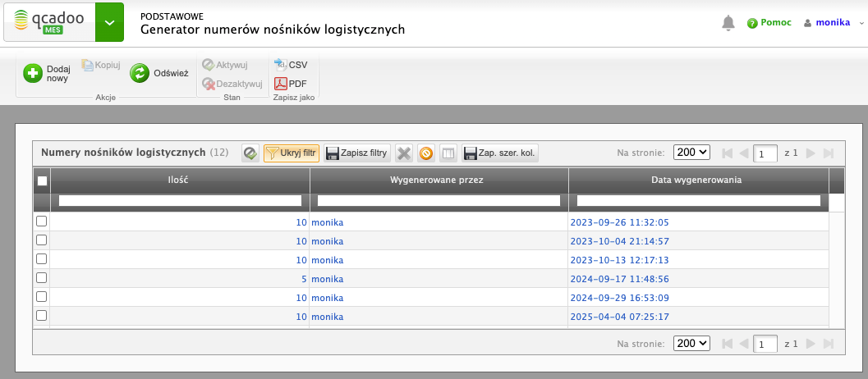Export the list as CSV
The image size is (868, 379).
(x=292, y=65)
